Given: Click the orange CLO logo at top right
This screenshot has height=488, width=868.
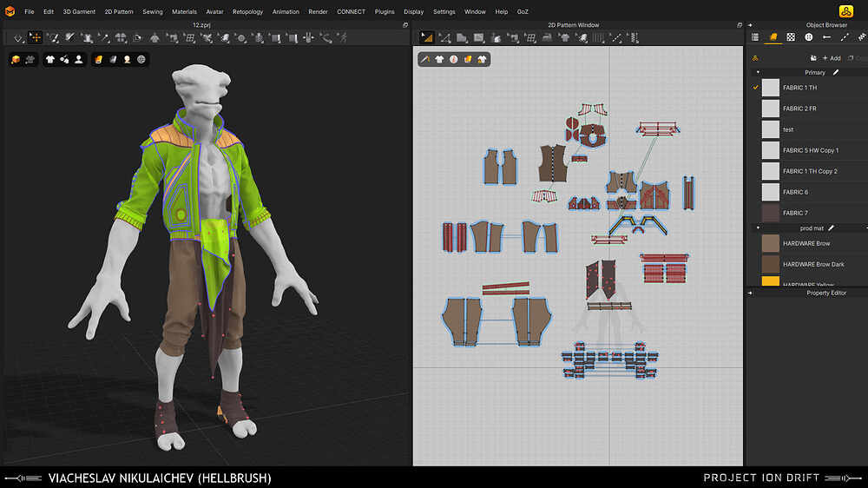Looking at the screenshot, I should click(x=845, y=11).
